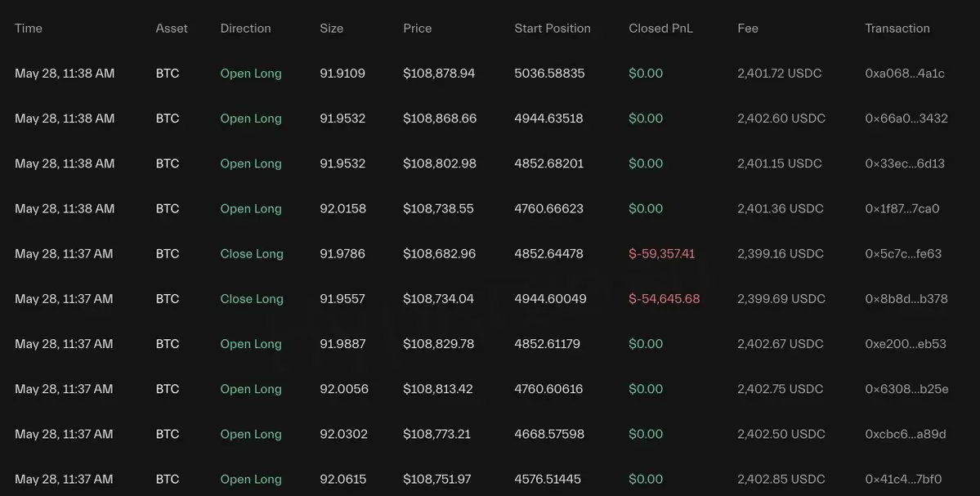
Task: Open transaction link 0xa068...4a1c
Action: click(904, 73)
